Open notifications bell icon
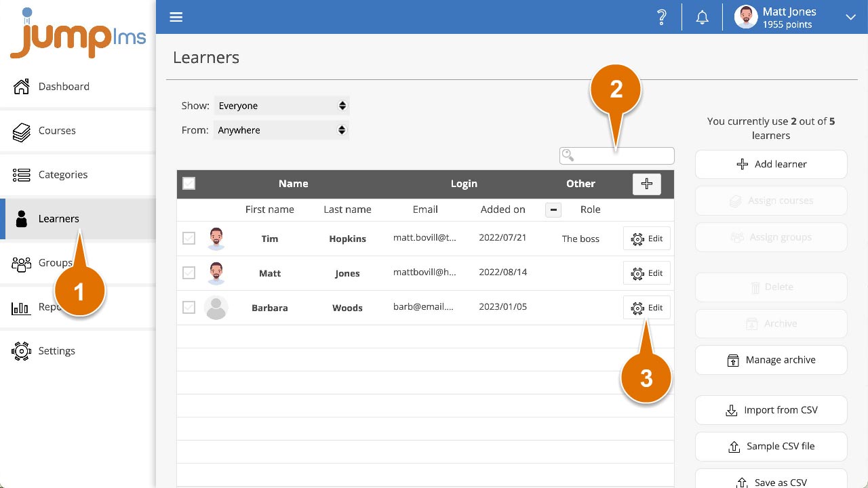 point(703,18)
